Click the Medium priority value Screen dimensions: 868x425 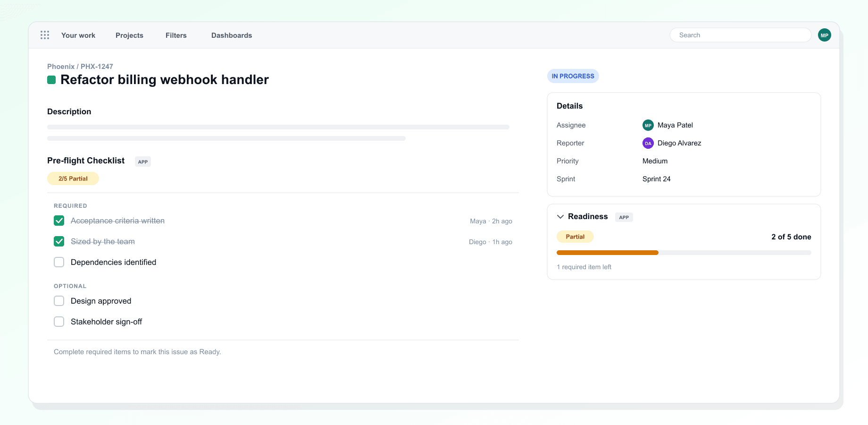coord(655,161)
